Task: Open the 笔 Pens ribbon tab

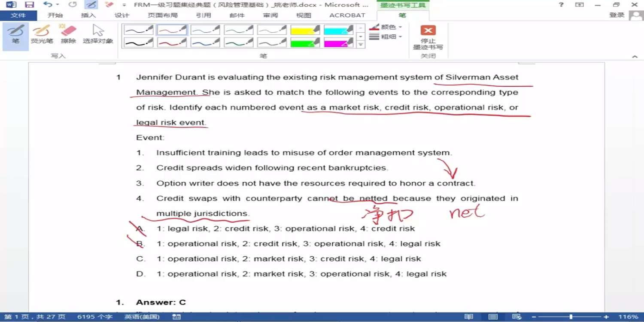Action: click(402, 15)
